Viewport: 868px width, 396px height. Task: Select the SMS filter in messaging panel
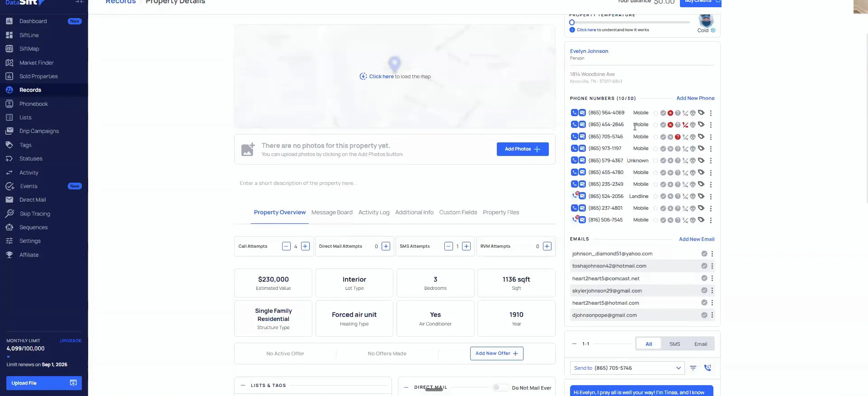coord(675,344)
